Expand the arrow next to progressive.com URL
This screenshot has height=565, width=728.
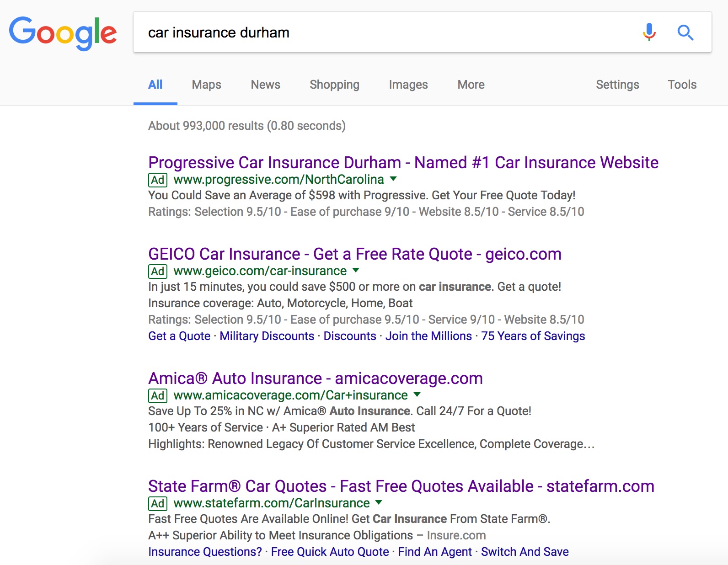pyautogui.click(x=393, y=179)
